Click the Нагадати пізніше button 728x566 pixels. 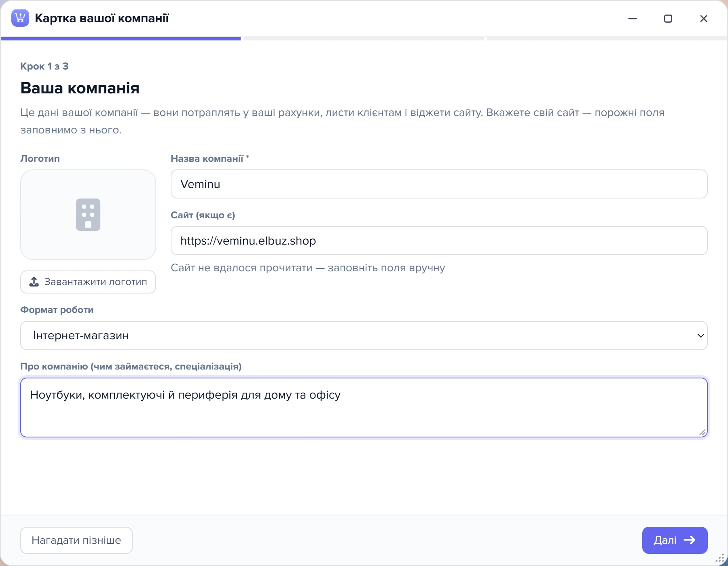(76, 540)
